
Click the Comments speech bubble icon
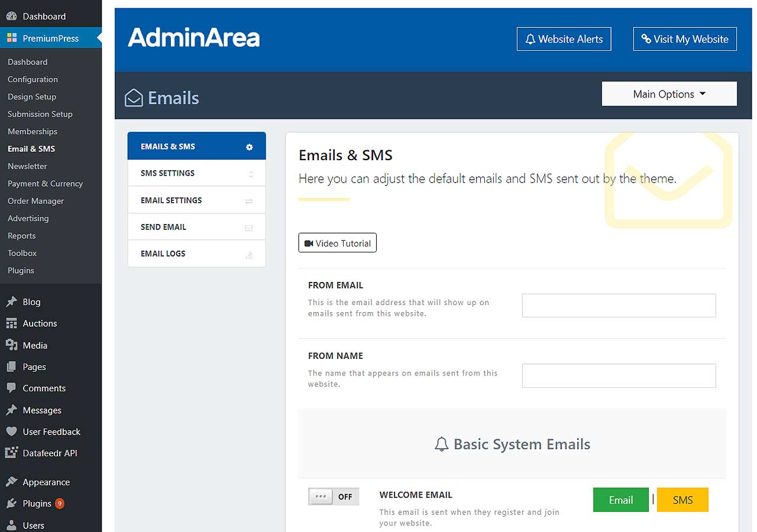pyautogui.click(x=11, y=388)
